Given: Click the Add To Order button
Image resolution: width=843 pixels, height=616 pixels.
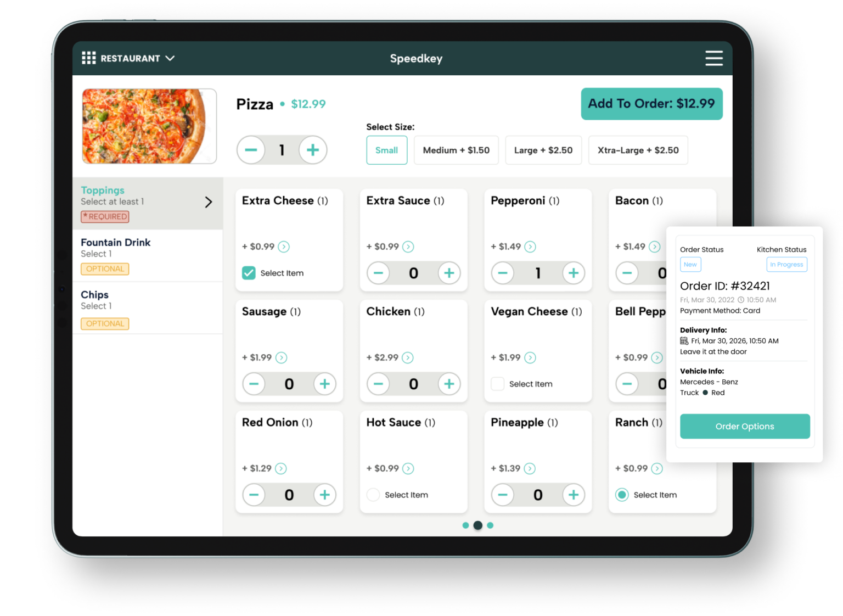Looking at the screenshot, I should click(651, 104).
